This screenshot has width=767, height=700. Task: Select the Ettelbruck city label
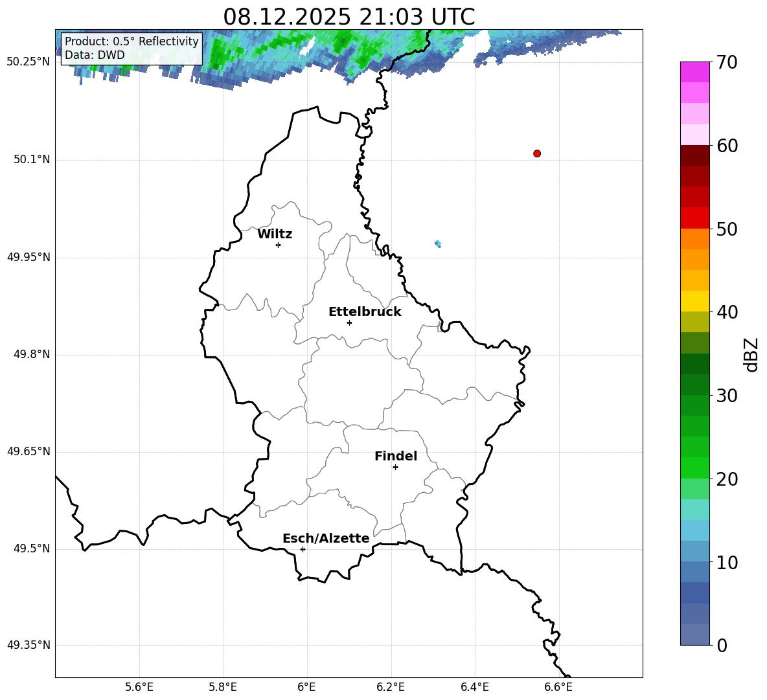click(x=365, y=312)
